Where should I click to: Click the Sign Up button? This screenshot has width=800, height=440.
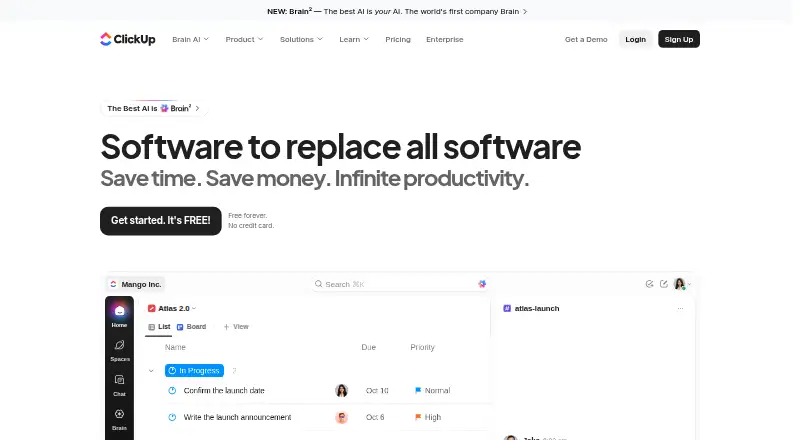click(679, 39)
